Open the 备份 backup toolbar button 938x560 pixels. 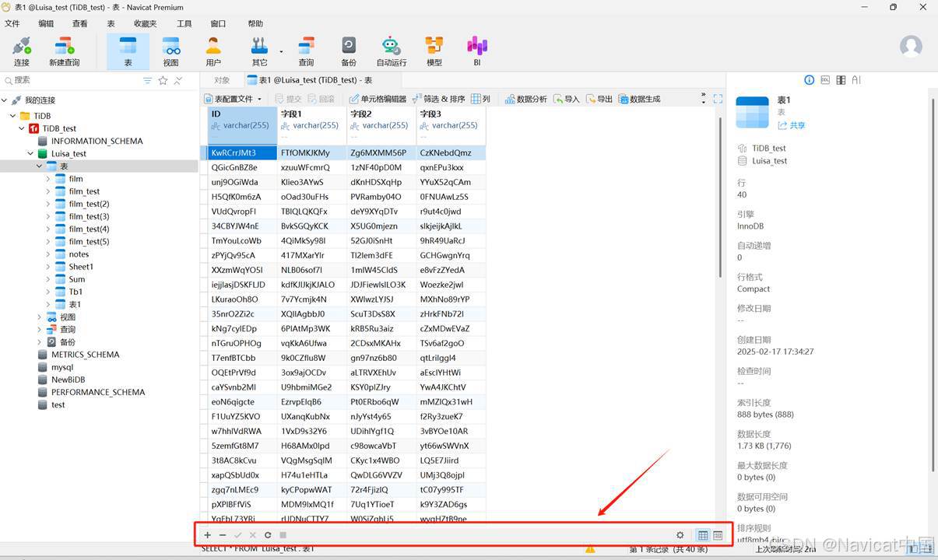349,51
